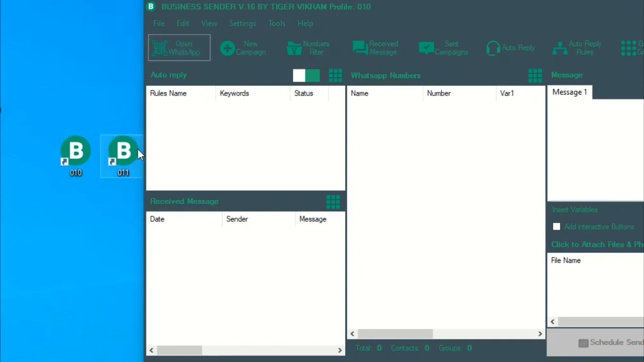The height and width of the screenshot is (362, 644).
Task: Open Auto Reply headset tool
Action: (x=510, y=48)
